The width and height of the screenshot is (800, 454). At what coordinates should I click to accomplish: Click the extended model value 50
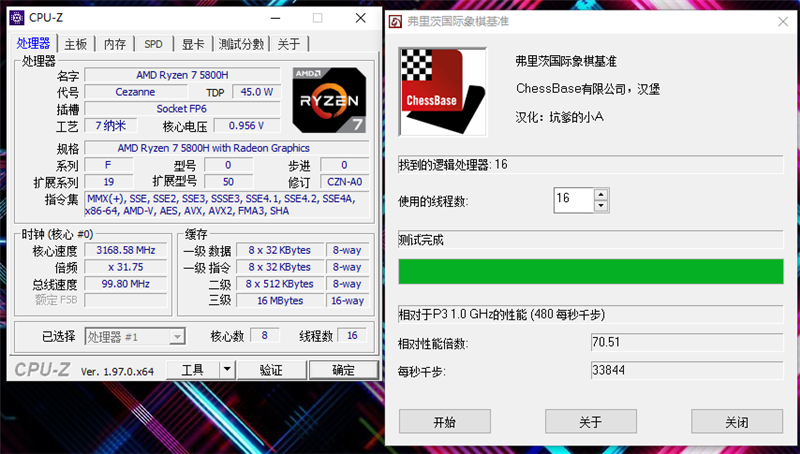[x=228, y=182]
